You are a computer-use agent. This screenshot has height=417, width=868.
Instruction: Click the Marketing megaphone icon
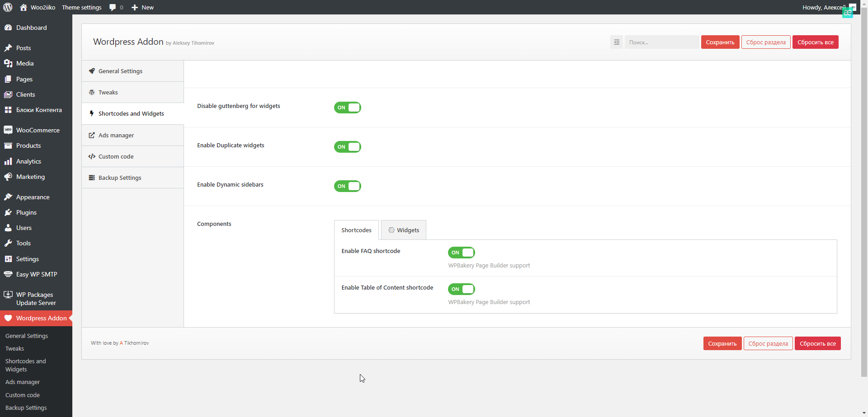coord(8,177)
